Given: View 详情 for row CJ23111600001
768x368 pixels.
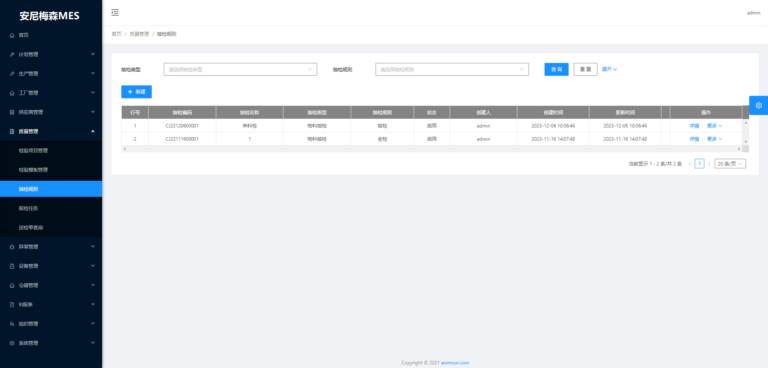Looking at the screenshot, I should coord(694,139).
